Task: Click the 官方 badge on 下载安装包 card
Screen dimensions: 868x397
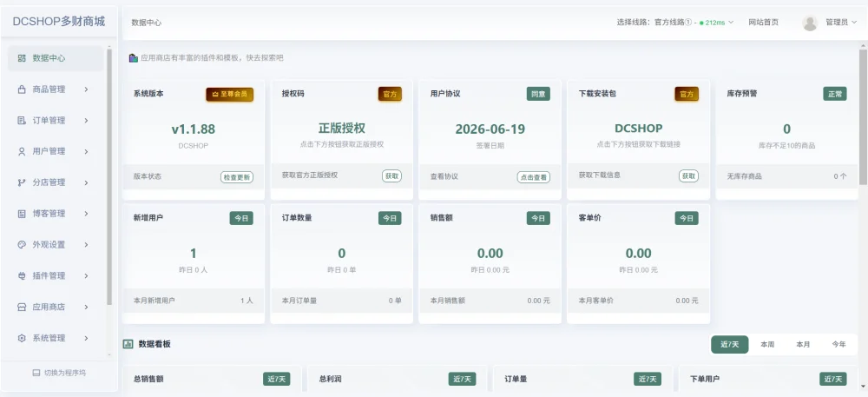Action: [687, 94]
